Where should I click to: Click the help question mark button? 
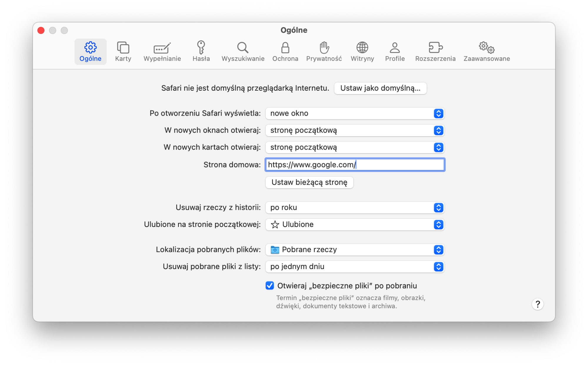[537, 304]
